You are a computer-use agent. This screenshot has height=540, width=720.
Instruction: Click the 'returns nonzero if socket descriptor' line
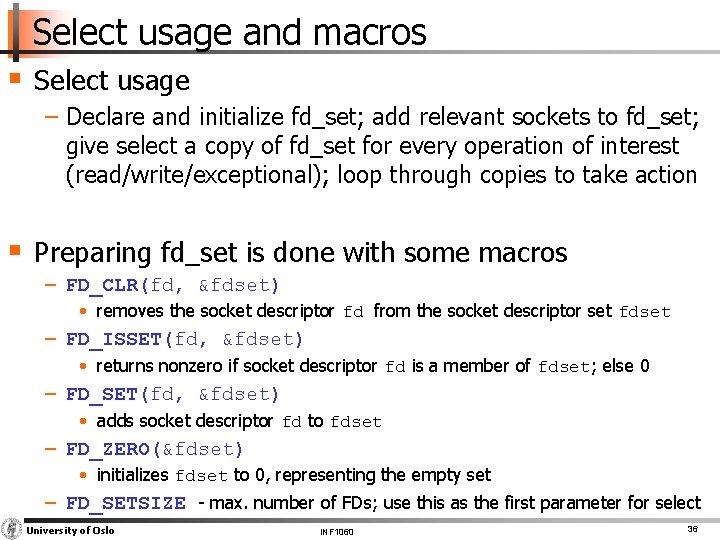372,366
